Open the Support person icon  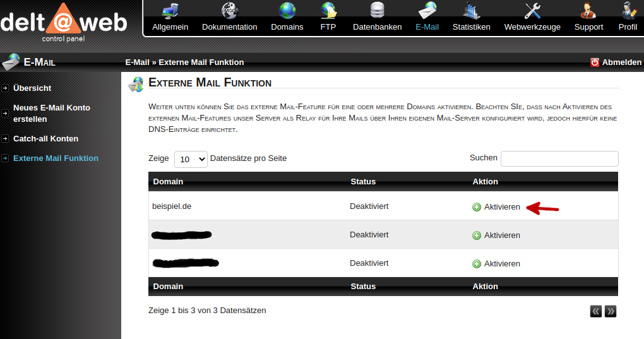pyautogui.click(x=588, y=11)
